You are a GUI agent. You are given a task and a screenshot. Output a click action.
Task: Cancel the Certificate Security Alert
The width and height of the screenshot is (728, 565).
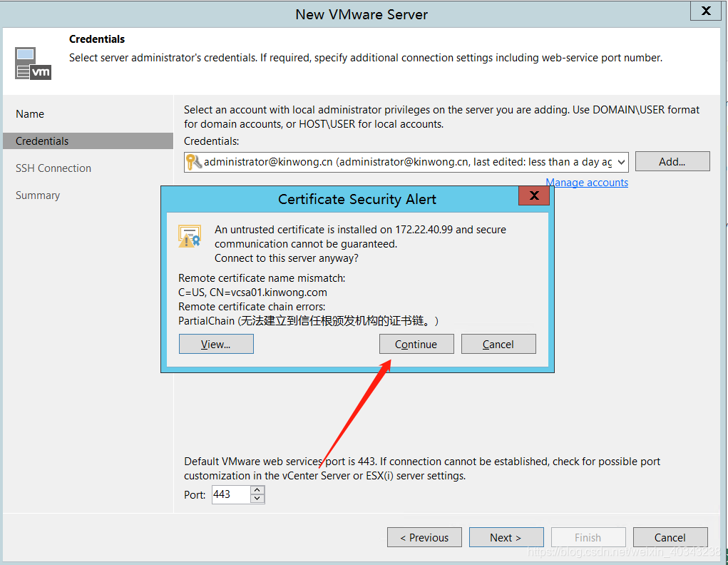(498, 345)
